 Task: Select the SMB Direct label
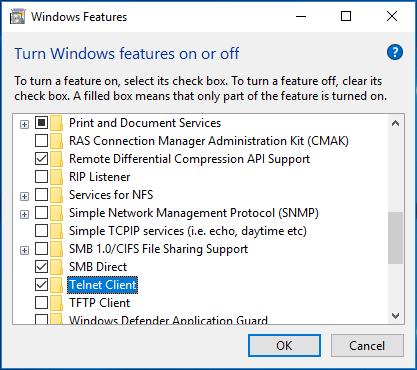coord(98,267)
